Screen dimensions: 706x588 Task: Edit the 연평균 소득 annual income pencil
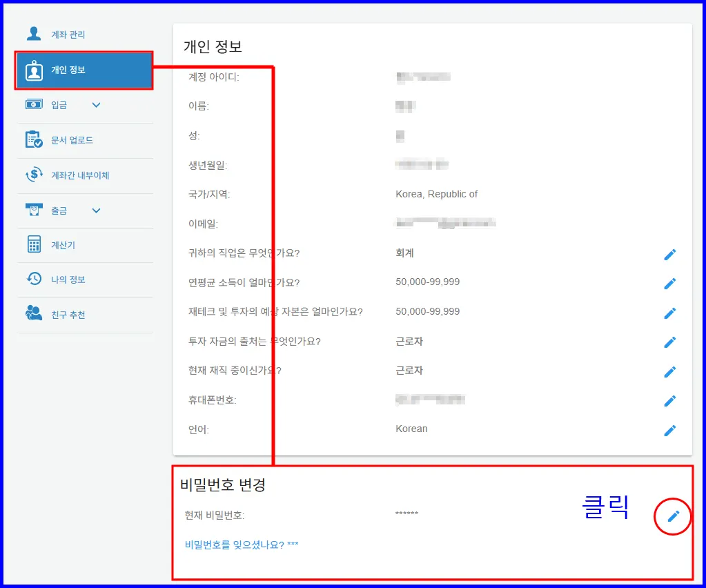[669, 284]
